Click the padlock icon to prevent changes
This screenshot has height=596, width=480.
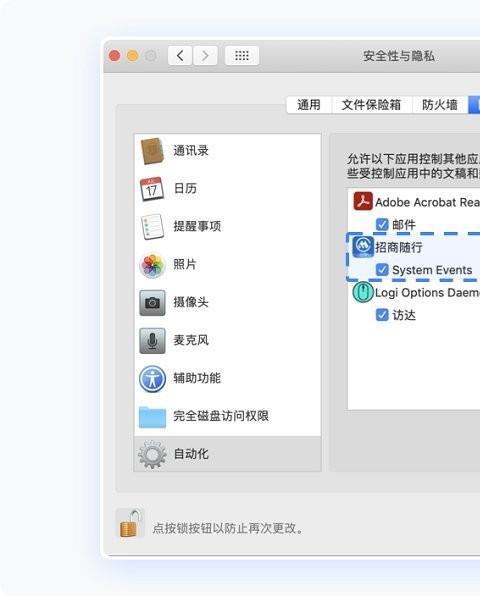click(130, 524)
